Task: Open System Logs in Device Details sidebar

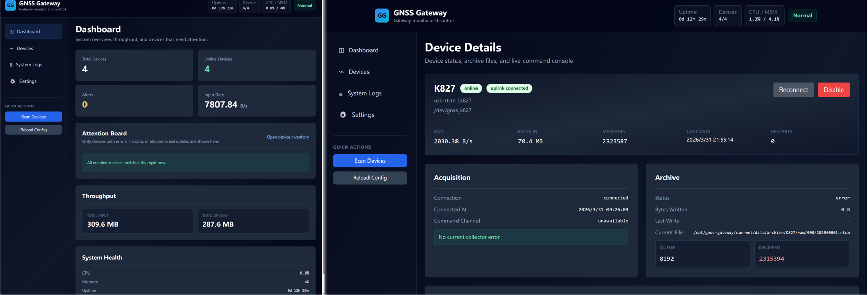Action: click(370, 93)
